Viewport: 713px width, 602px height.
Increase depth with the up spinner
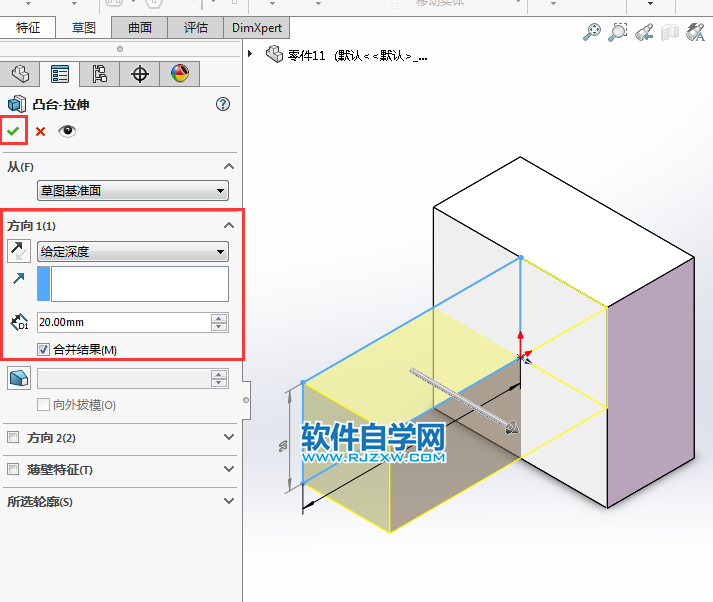[219, 318]
